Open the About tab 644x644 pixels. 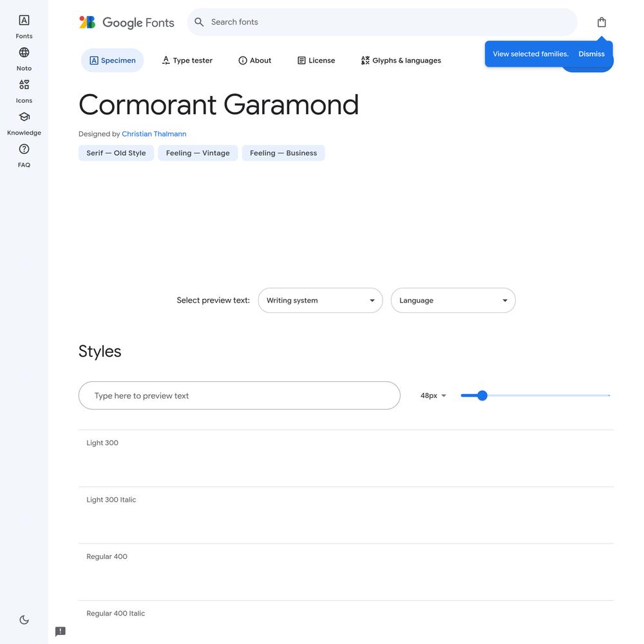pos(255,61)
